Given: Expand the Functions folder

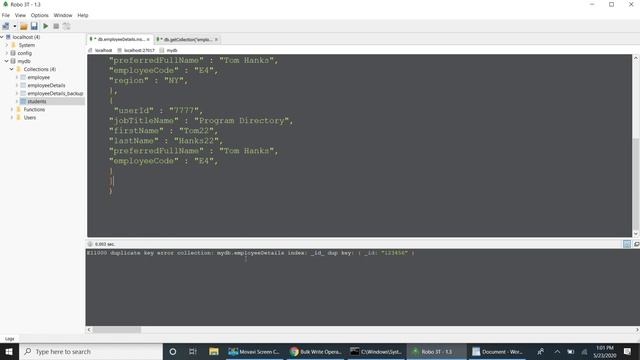Looking at the screenshot, I should click(x=12, y=109).
